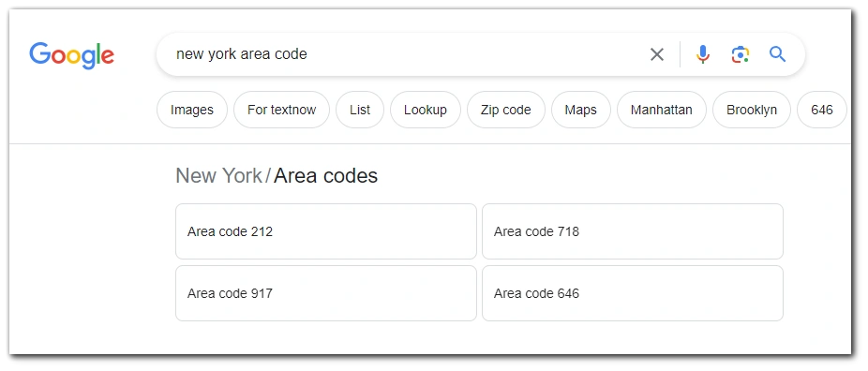Open the Area code 212 card
The height and width of the screenshot is (371, 868).
(326, 231)
